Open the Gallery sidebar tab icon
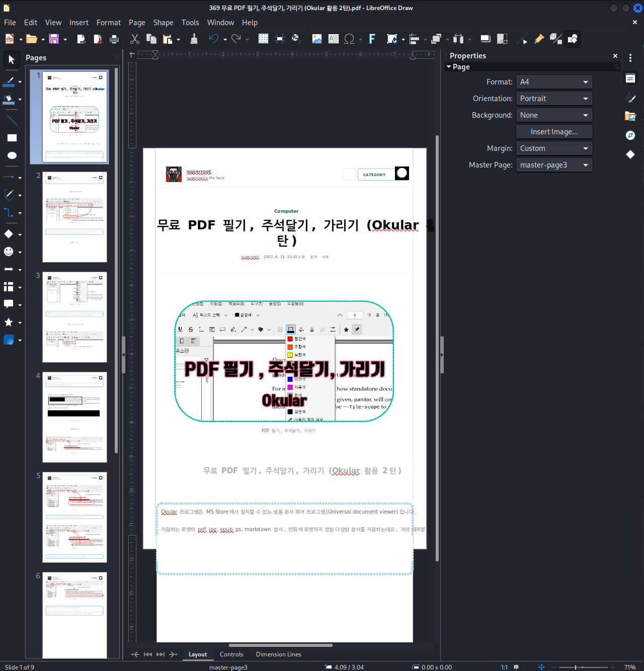This screenshot has height=671, width=644. 630,116
